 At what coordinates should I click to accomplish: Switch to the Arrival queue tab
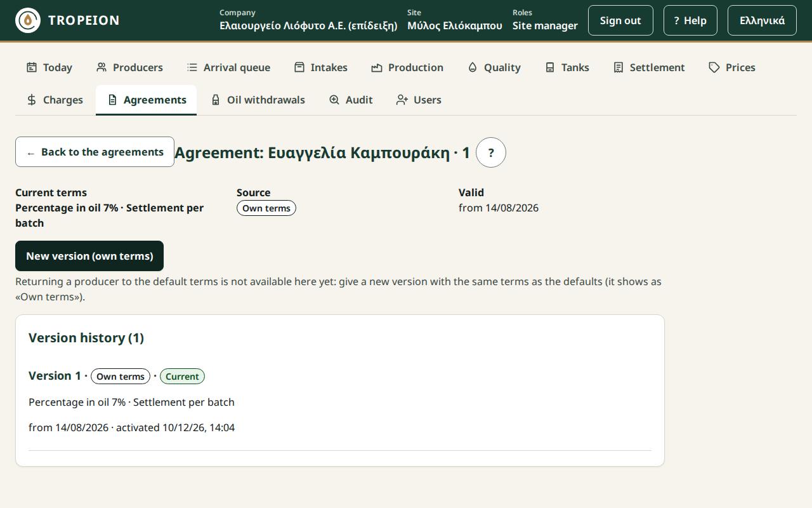click(228, 67)
